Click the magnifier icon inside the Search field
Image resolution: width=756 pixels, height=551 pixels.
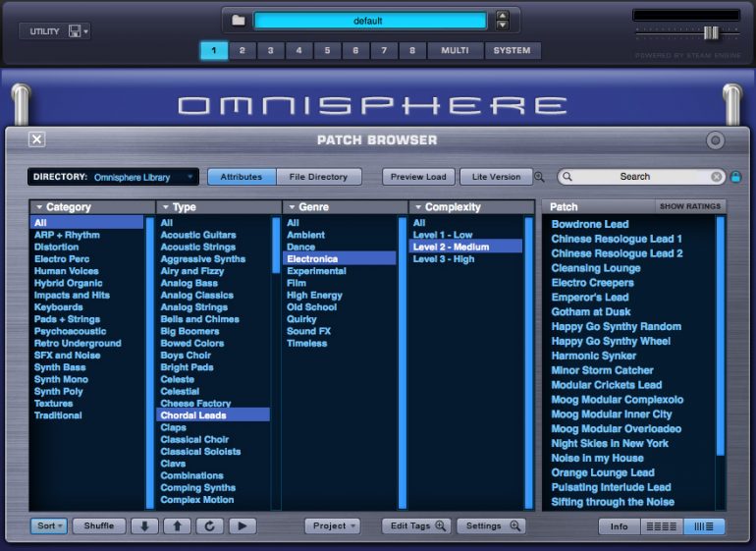[567, 177]
